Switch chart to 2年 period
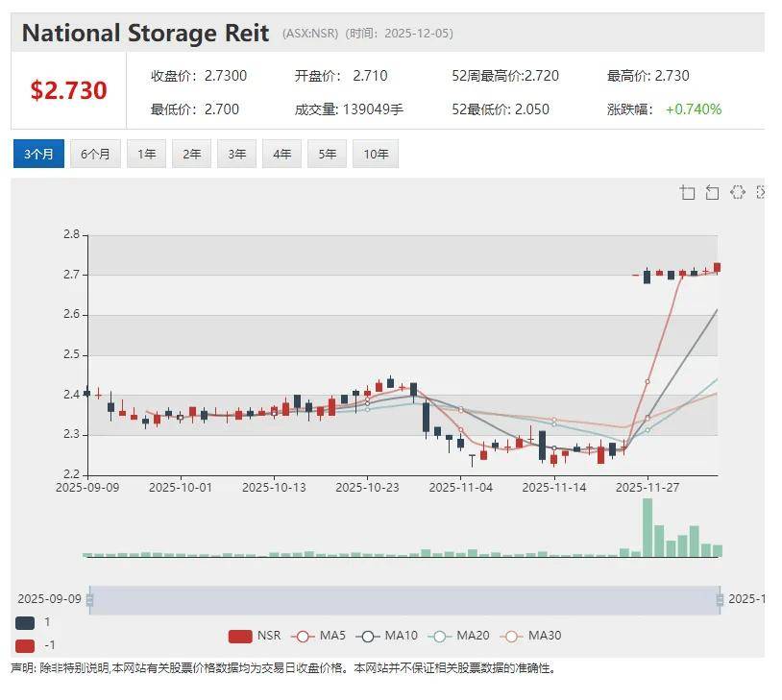Screen dimensions: 782x700 coord(191,154)
